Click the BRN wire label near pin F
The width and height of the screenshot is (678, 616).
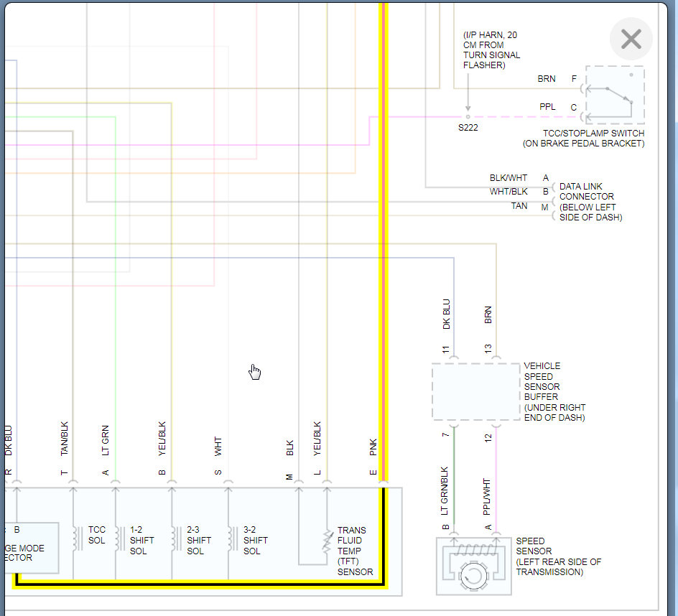pos(547,79)
